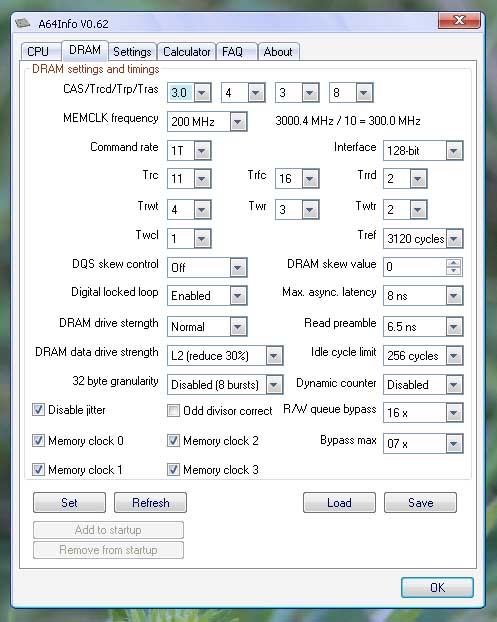The height and width of the screenshot is (622, 497).
Task: Click the Save button
Action: 420,503
